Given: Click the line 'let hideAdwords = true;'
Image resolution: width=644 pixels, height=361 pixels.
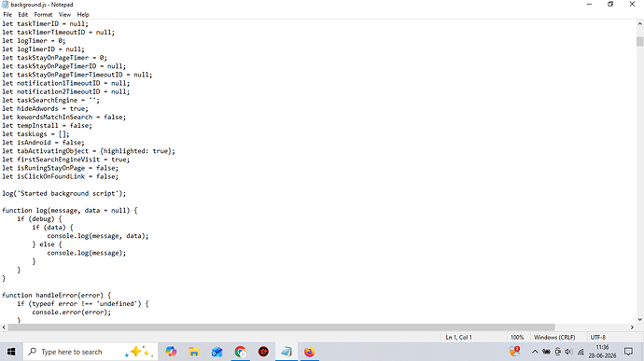Looking at the screenshot, I should click(45, 109).
